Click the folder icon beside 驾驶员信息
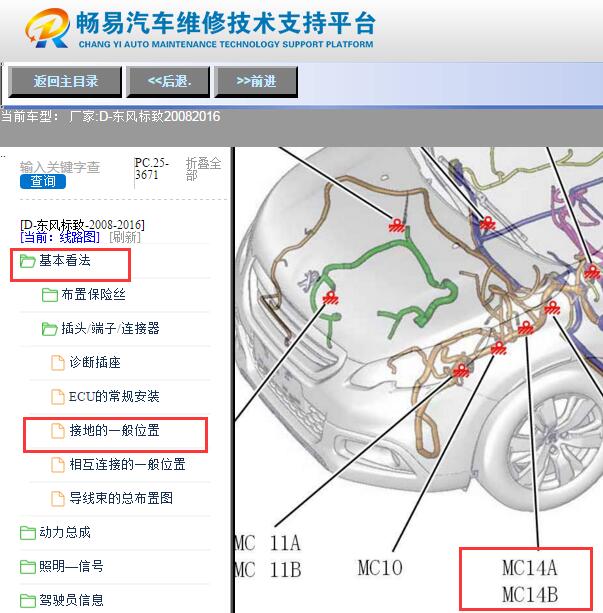This screenshot has width=603, height=613. pos(27,601)
